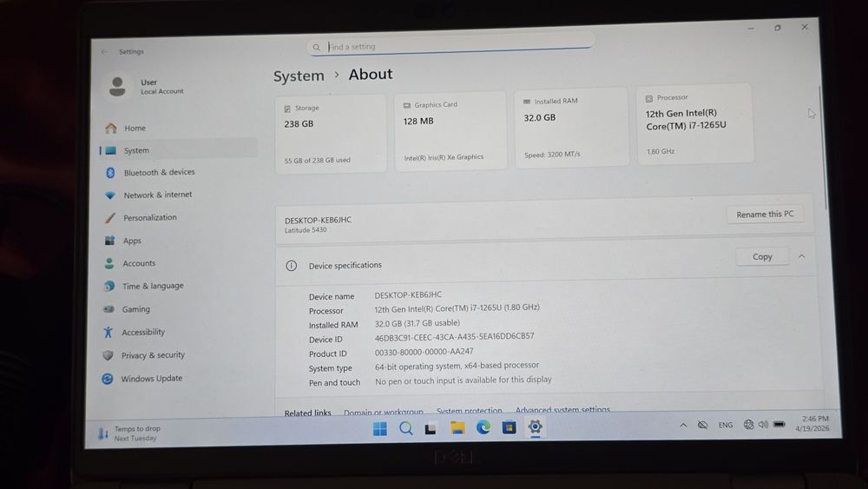Viewport: 868px width, 489px height.
Task: Click Rename this PC button
Action: (765, 214)
